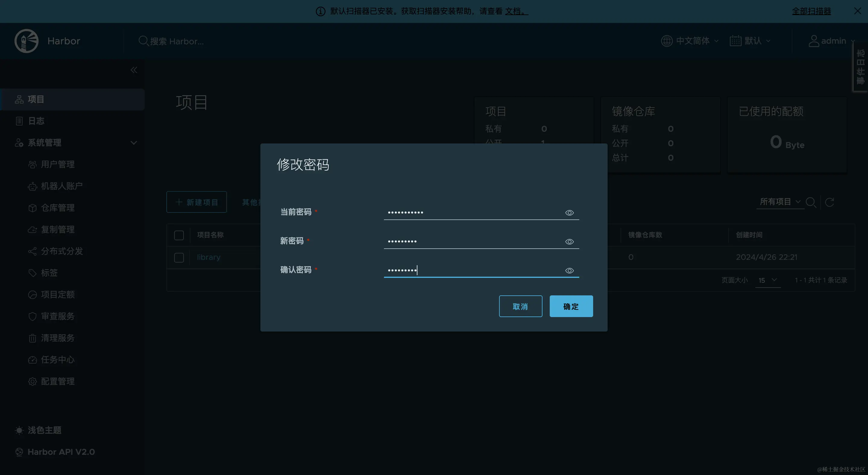Select the 分布式分发 sidebar icon

(x=32, y=251)
